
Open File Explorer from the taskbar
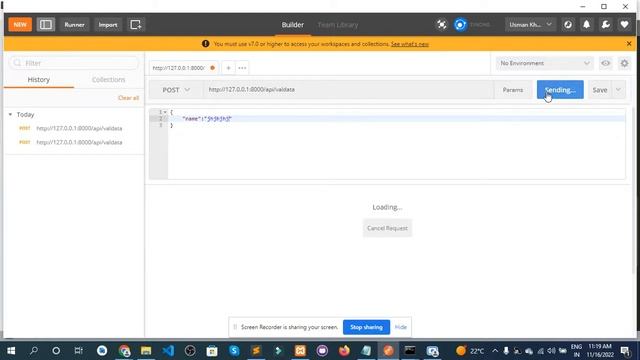tap(146, 351)
